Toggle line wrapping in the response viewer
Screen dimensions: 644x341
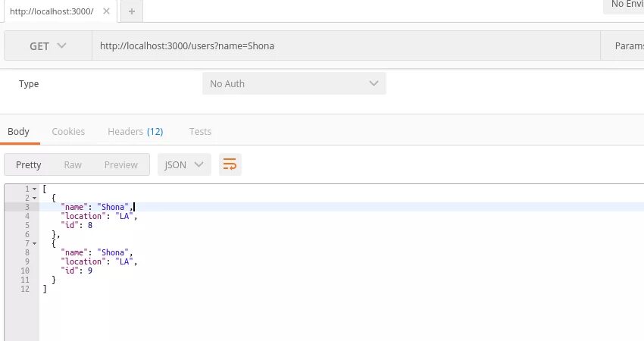230,164
